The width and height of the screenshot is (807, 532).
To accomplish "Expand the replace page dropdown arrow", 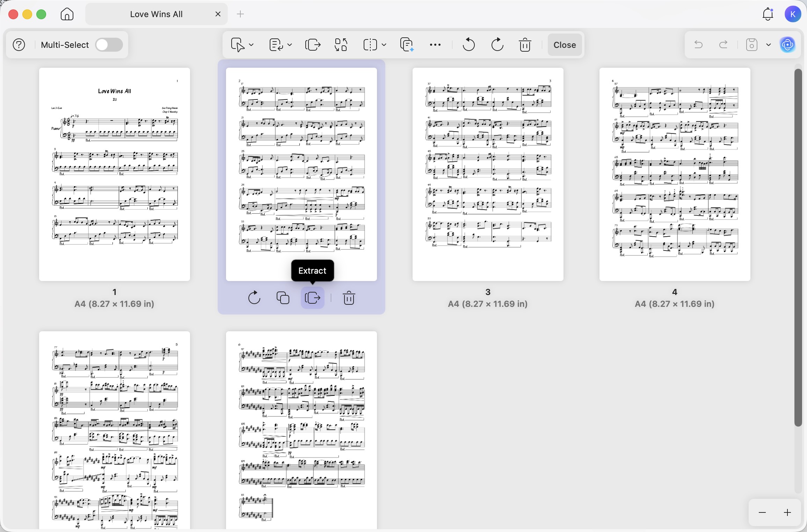I will 290,45.
